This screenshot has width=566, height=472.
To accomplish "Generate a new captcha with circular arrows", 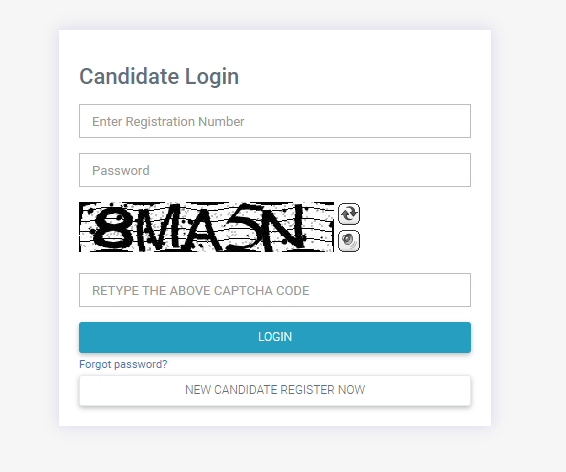I will (x=349, y=214).
